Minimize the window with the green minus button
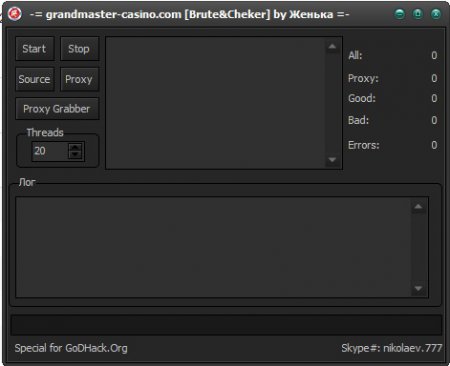 pos(400,14)
